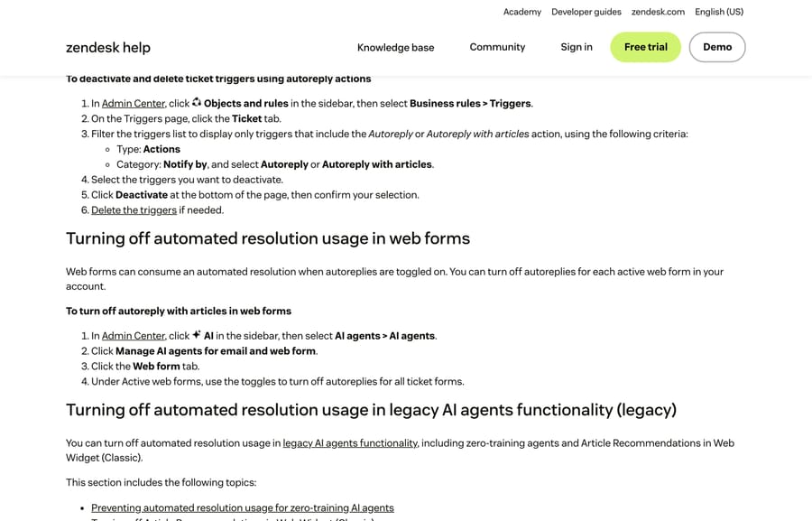Click the step 'Select the triggers you want to deactivate.'
The width and height of the screenshot is (812, 521).
(187, 180)
